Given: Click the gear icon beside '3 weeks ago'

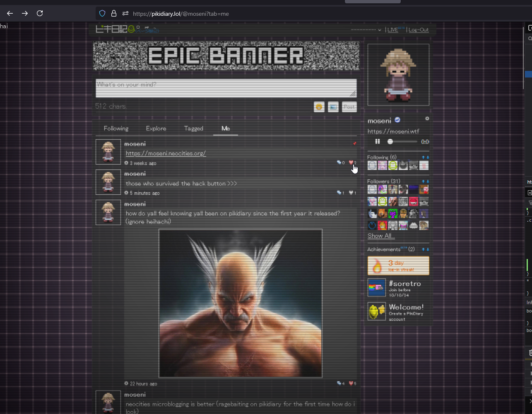Looking at the screenshot, I should pos(126,163).
